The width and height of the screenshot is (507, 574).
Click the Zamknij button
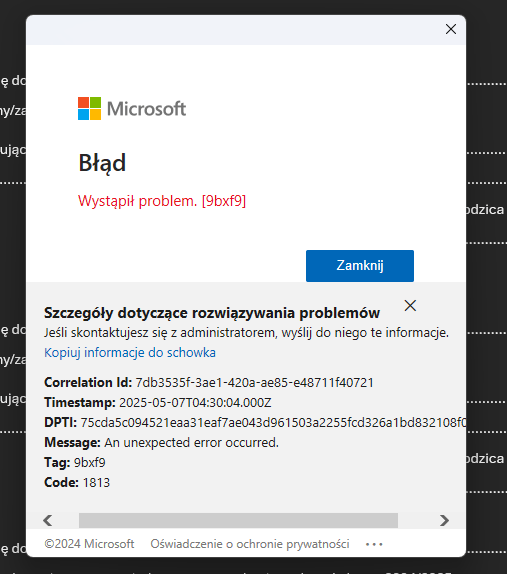click(360, 266)
